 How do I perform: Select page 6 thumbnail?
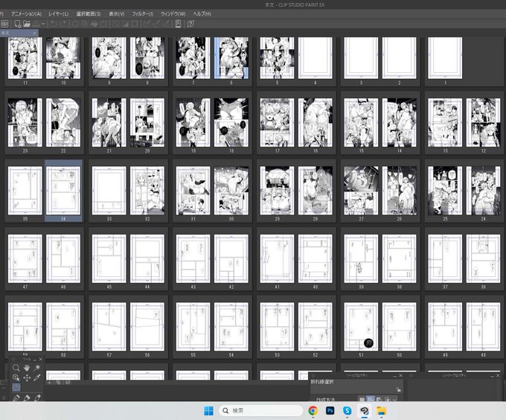[x=231, y=58]
